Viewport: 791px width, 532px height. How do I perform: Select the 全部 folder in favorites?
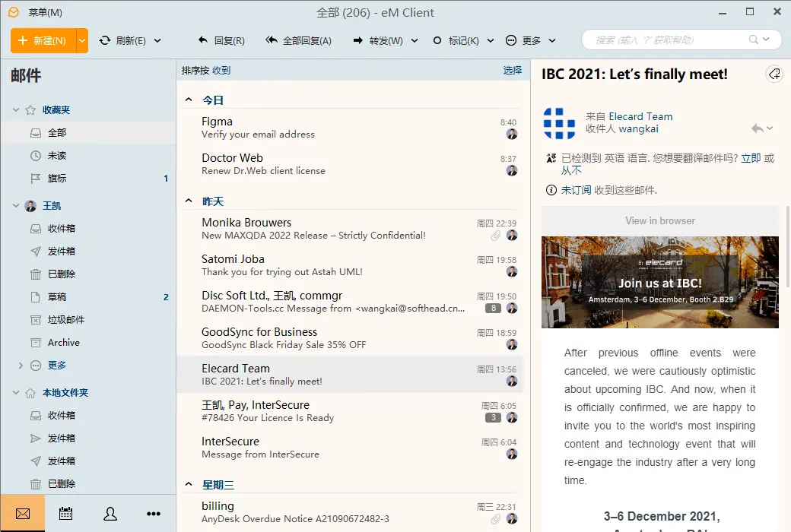(88, 133)
